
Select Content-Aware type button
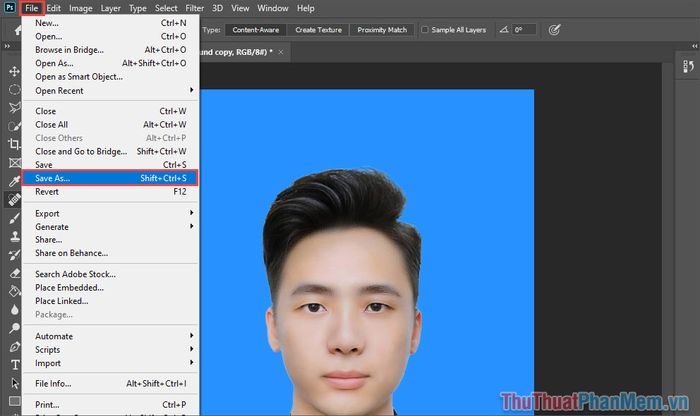coord(255,30)
